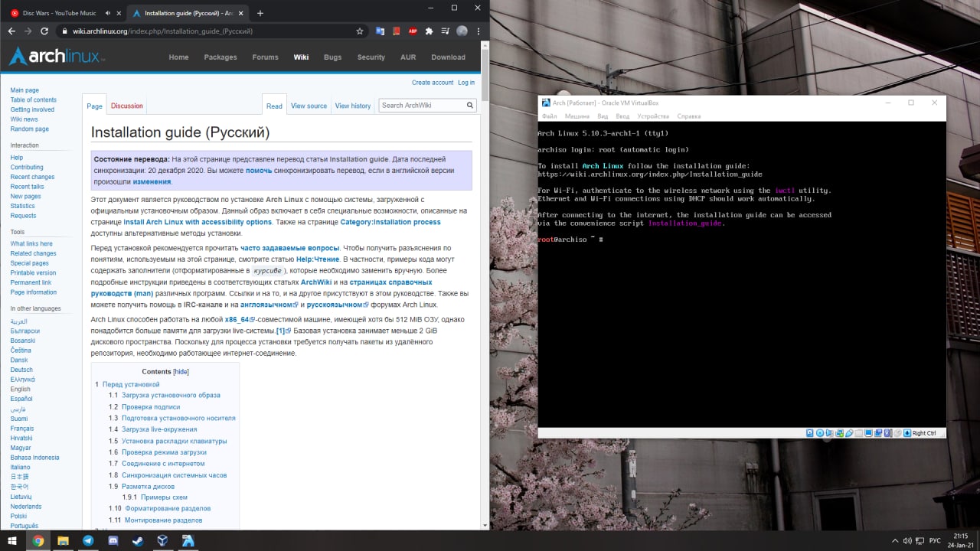Click the Chrome address bar URL
980x551 pixels.
click(162, 31)
